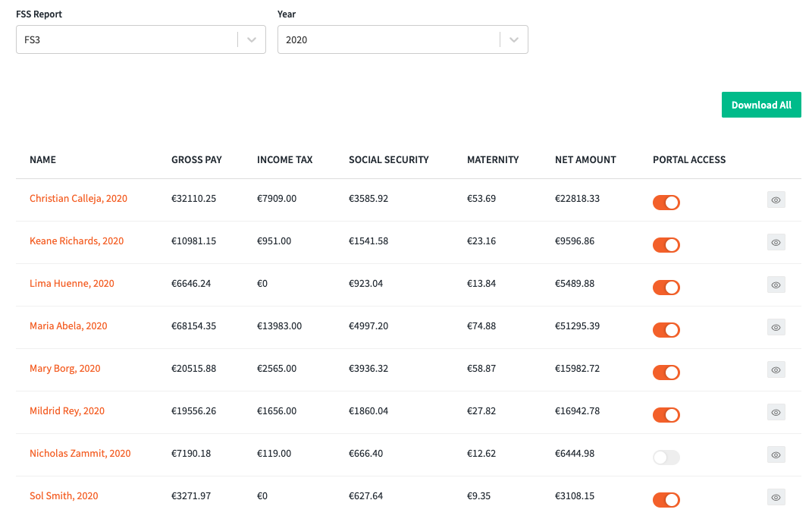The image size is (812, 522).
Task: Click the eye icon for Lima Huenne
Action: point(776,285)
